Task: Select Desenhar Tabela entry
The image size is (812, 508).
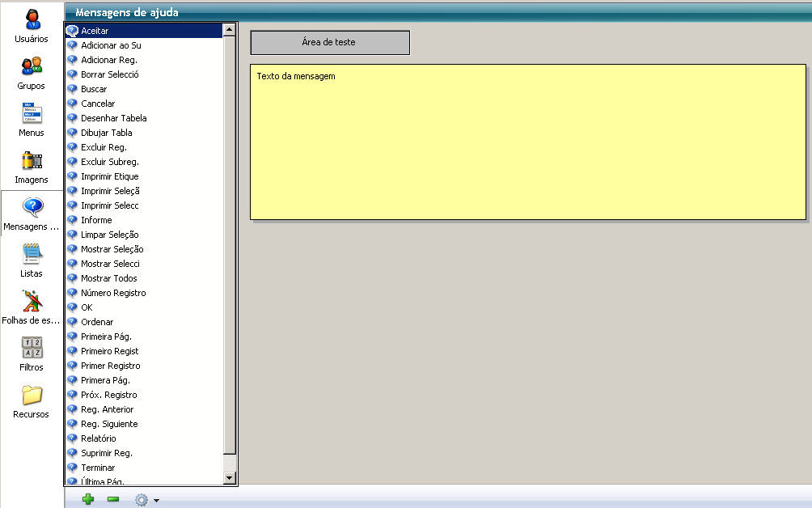Action: (144, 118)
